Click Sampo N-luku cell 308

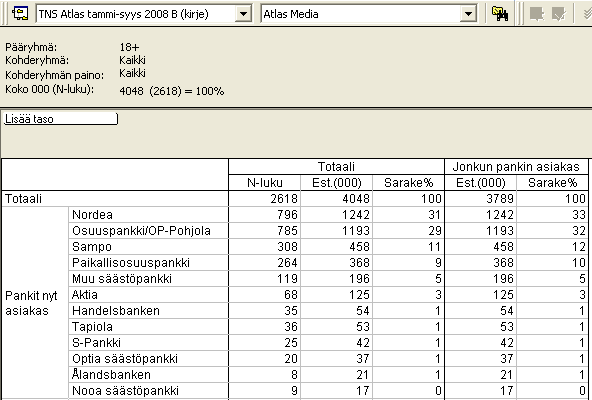coord(265,247)
